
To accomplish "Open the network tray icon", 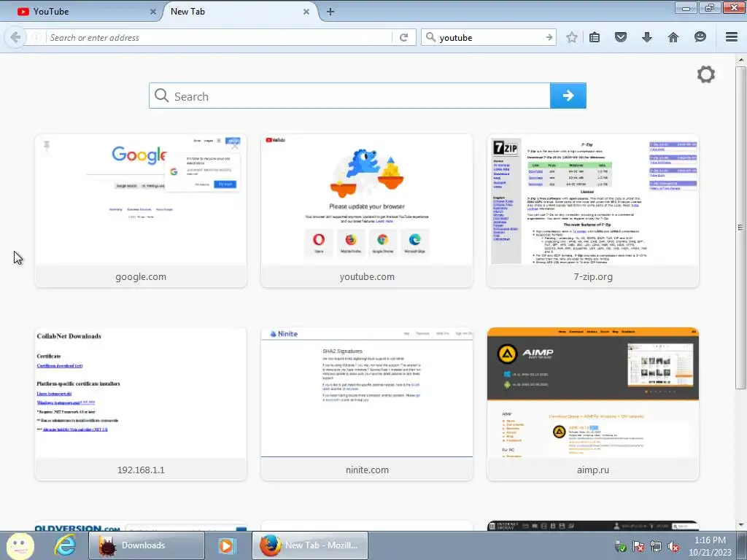I will tap(656, 547).
